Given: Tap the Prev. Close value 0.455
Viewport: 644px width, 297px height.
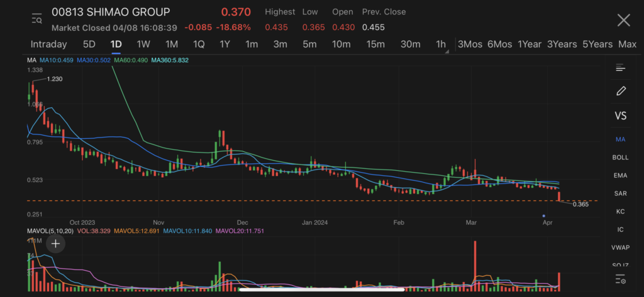Looking at the screenshot, I should pos(374,28).
